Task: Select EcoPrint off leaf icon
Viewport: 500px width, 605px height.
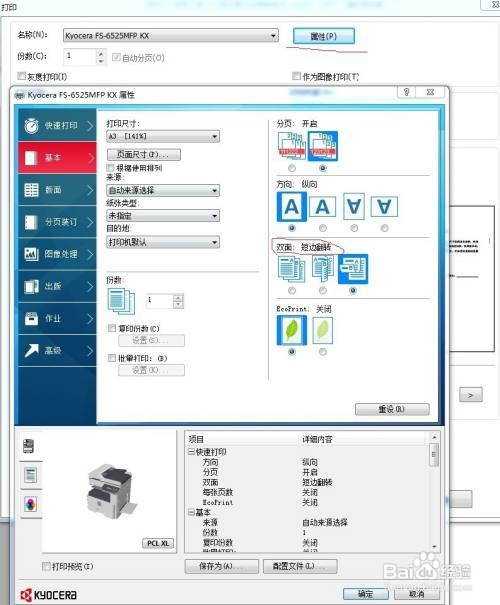Action: pos(292,330)
